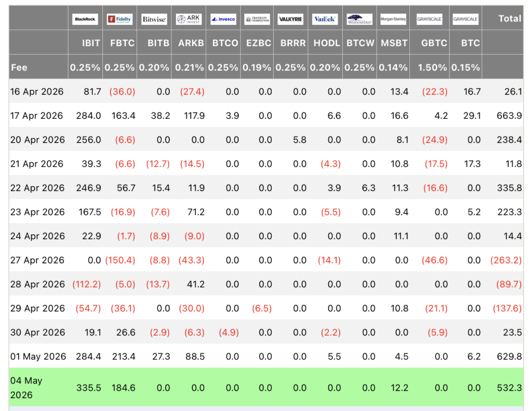This screenshot has height=411, width=532.
Task: Click the BlackRock logo
Action: pos(85,19)
